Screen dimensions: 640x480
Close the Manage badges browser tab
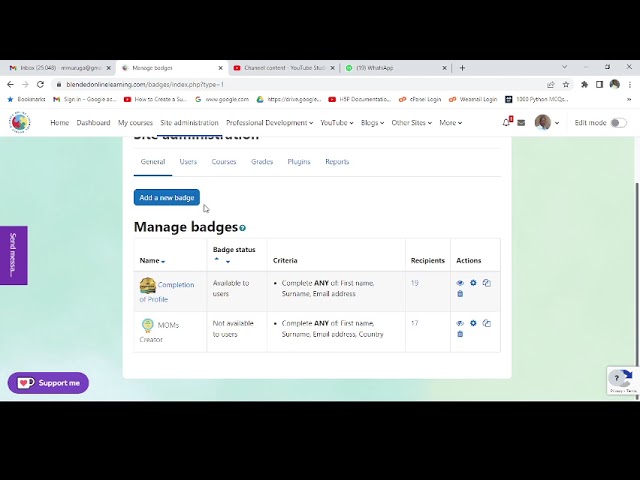point(220,68)
